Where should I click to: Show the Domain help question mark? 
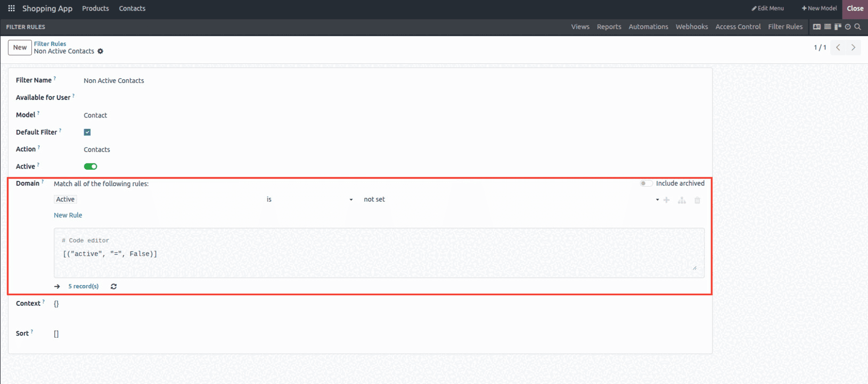click(x=42, y=181)
